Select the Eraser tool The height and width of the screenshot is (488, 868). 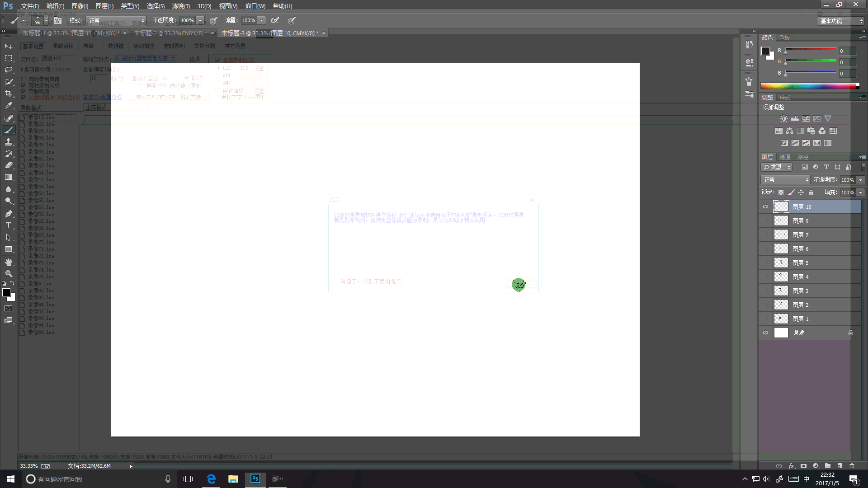tap(8, 166)
